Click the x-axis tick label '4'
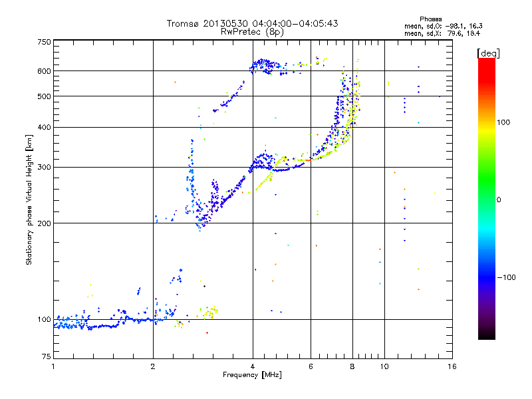Viewport: 532px width, 399px height. click(253, 366)
